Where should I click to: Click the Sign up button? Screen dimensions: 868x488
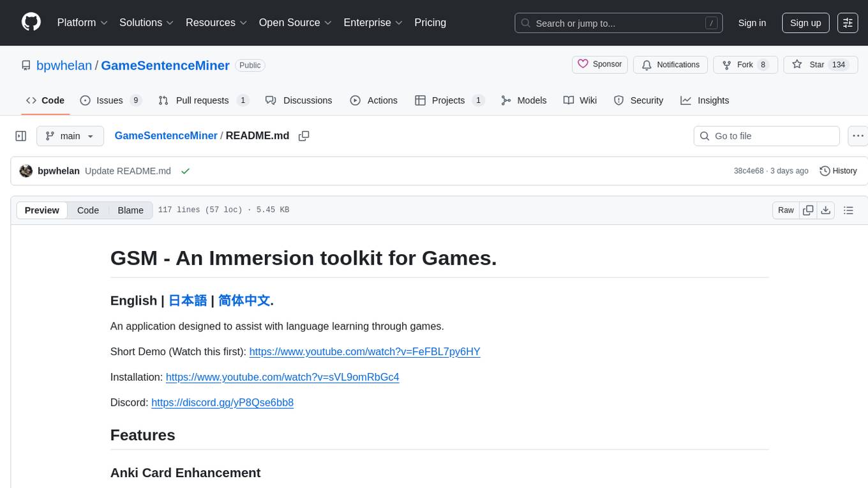805,23
